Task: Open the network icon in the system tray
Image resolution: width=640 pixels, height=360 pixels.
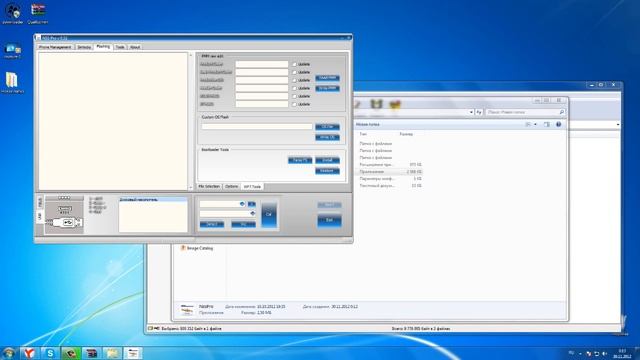Action: (x=596, y=353)
